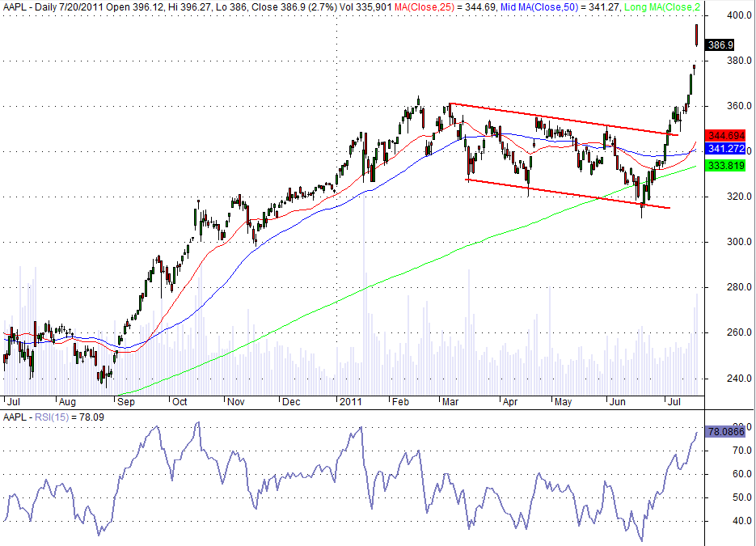Select the 'Lo 386' value in header
Image resolution: width=756 pixels, height=546 pixels.
point(233,6)
